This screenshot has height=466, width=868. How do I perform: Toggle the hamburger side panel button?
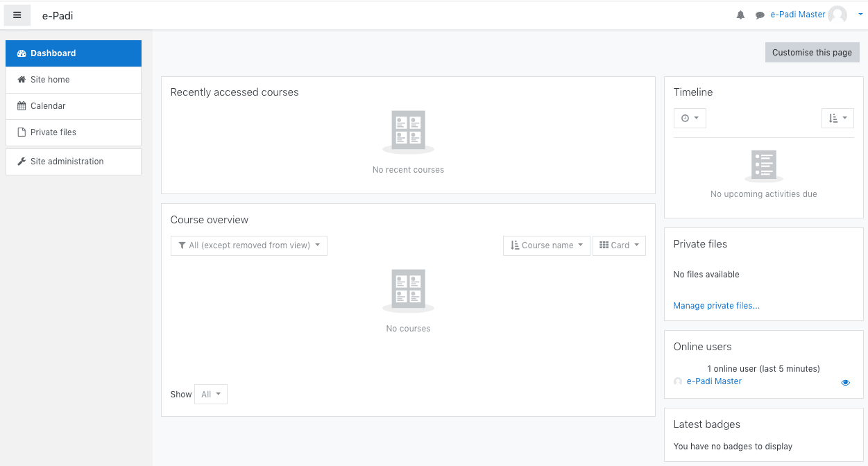coord(17,15)
